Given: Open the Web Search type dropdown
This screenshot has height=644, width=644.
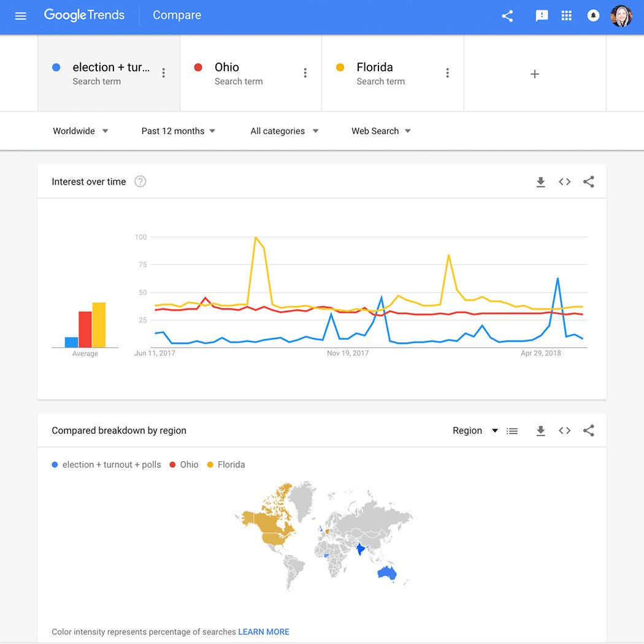Looking at the screenshot, I should point(381,131).
